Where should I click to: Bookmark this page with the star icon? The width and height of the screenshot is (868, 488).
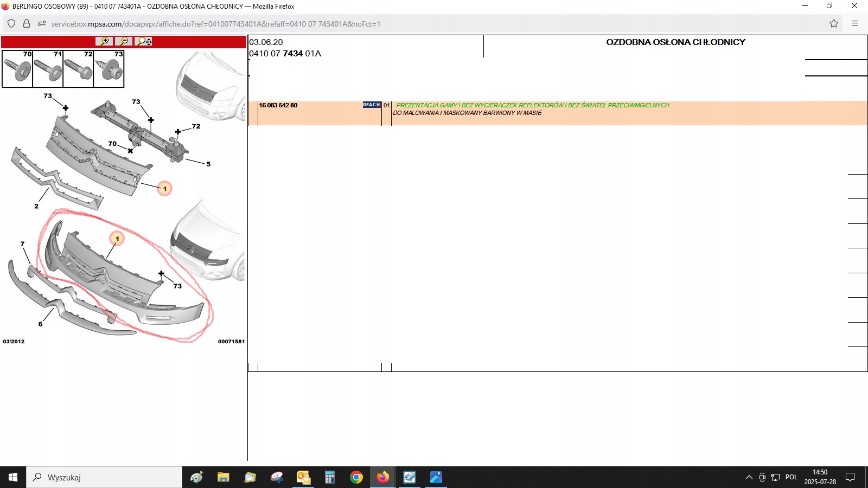click(834, 23)
